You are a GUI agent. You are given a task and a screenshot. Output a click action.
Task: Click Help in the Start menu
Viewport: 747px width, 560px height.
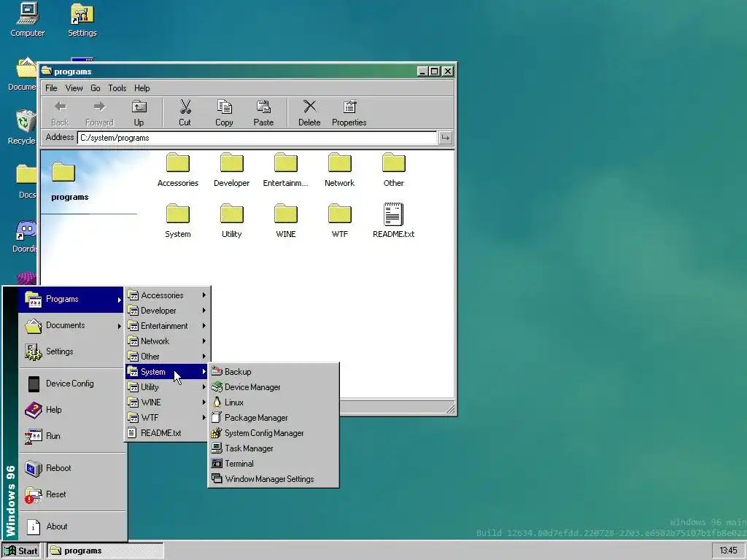click(72, 410)
